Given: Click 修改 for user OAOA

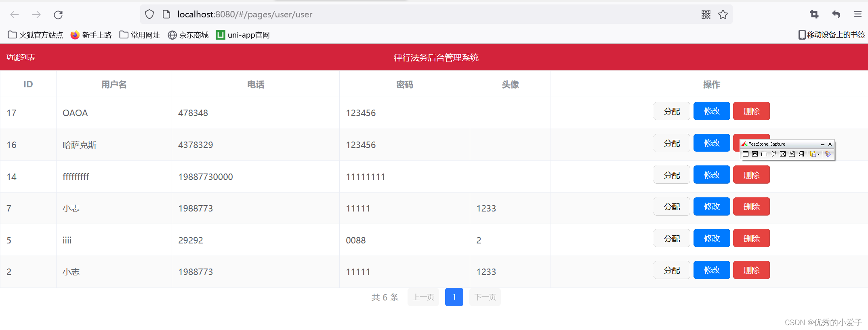Looking at the screenshot, I should point(712,111).
